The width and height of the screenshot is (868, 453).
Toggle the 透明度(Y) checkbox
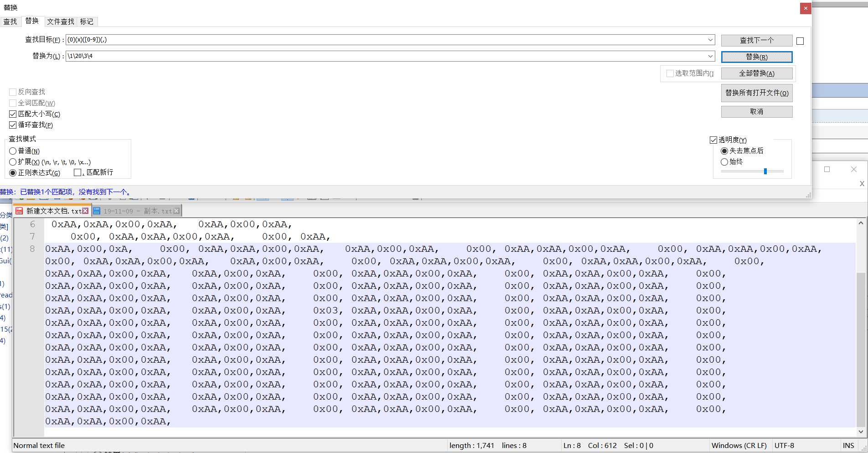[x=713, y=140]
